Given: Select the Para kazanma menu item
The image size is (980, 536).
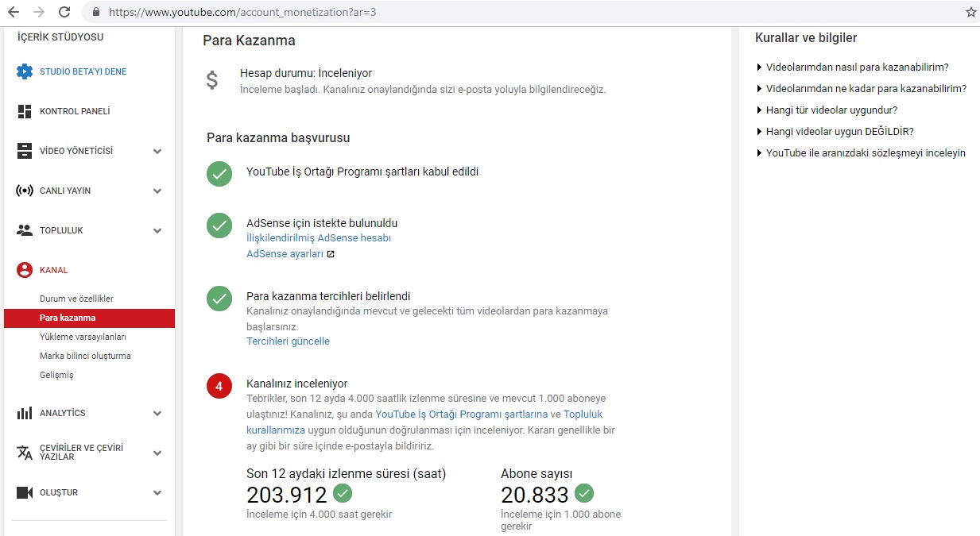Looking at the screenshot, I should (x=89, y=318).
